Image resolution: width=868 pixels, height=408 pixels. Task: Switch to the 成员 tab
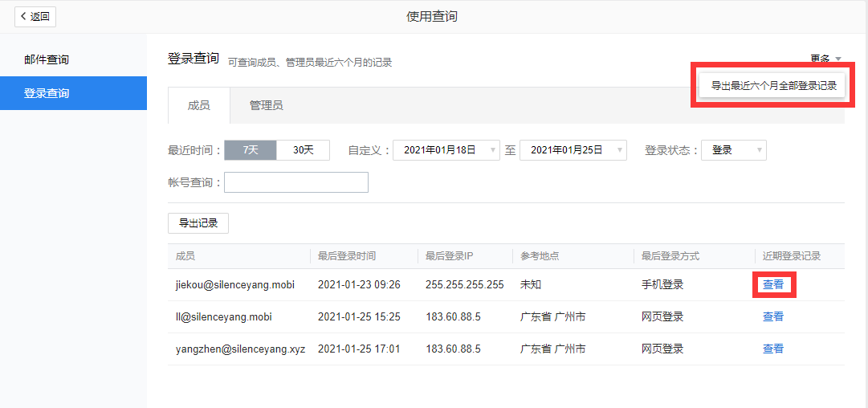(198, 105)
